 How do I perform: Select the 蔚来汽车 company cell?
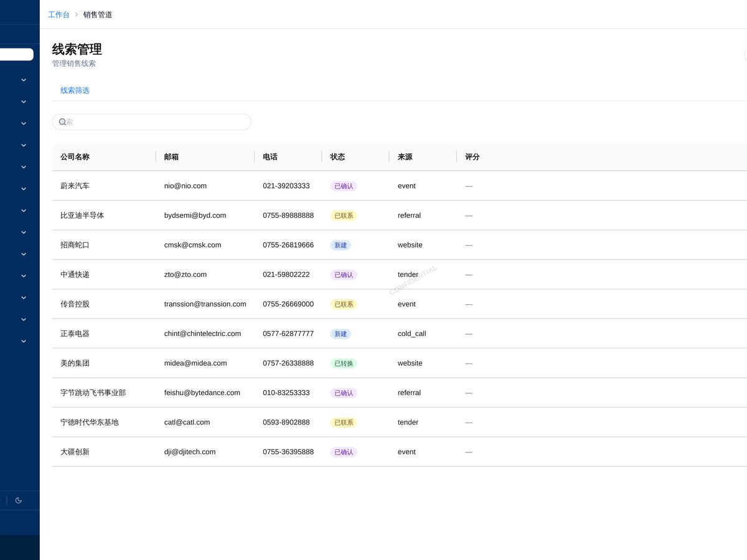click(75, 186)
